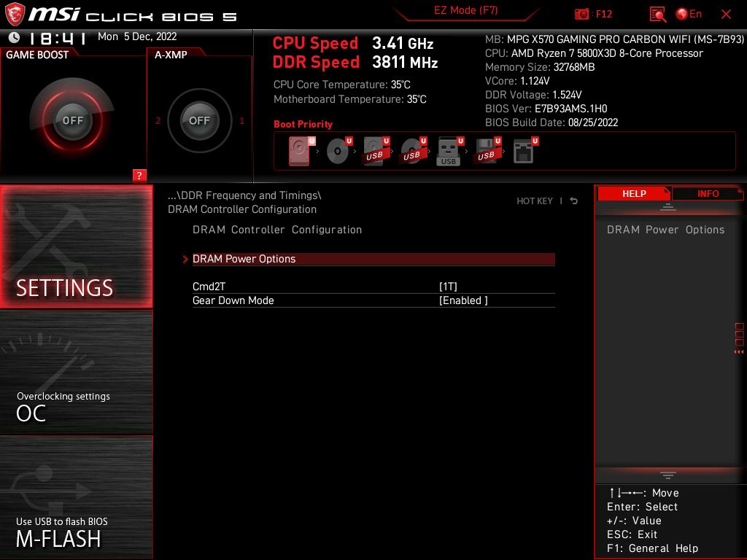Click the BIOS Ver E7B93AMS.1H0 text
The height and width of the screenshot is (560, 747).
(546, 109)
